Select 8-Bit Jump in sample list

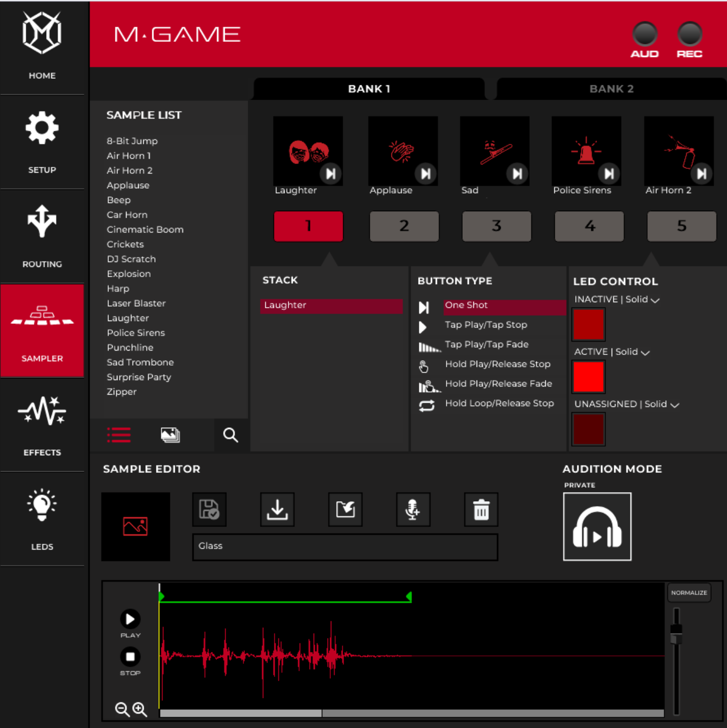132,141
